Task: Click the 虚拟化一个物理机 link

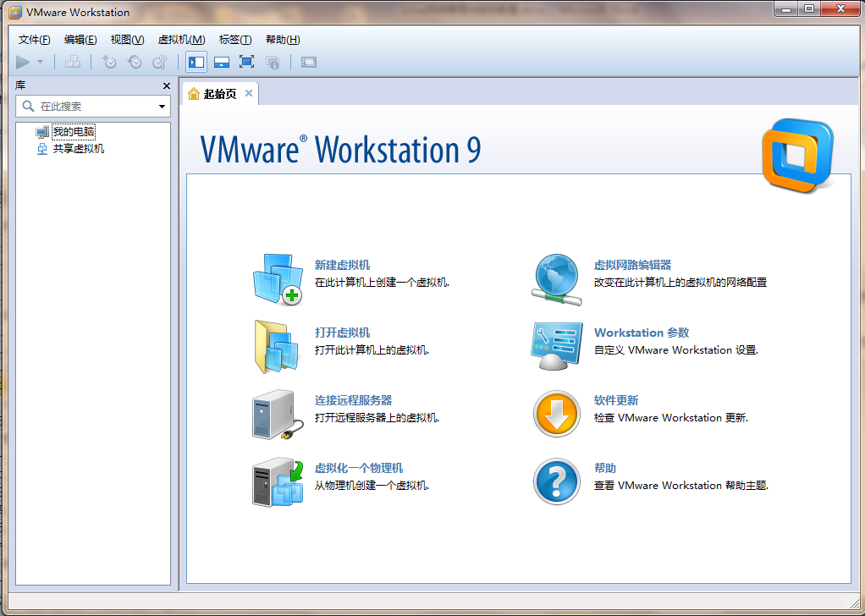Action: [359, 468]
